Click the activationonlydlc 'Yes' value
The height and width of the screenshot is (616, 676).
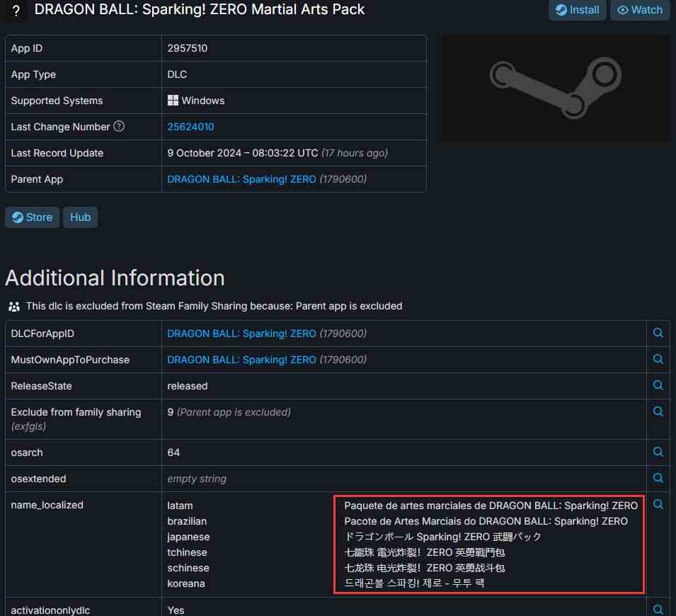[176, 610]
